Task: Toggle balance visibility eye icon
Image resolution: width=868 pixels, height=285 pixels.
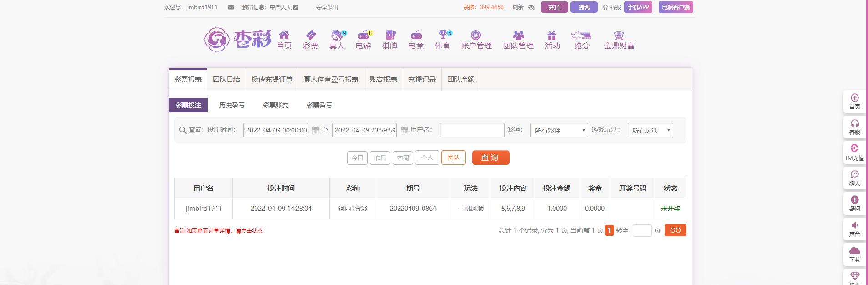Action: pyautogui.click(x=531, y=7)
